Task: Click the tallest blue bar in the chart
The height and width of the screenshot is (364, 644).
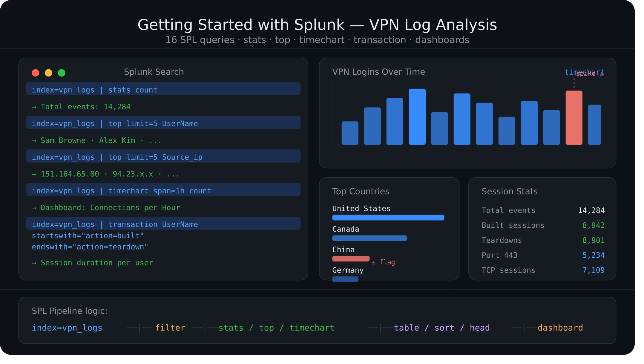Action: point(417,117)
